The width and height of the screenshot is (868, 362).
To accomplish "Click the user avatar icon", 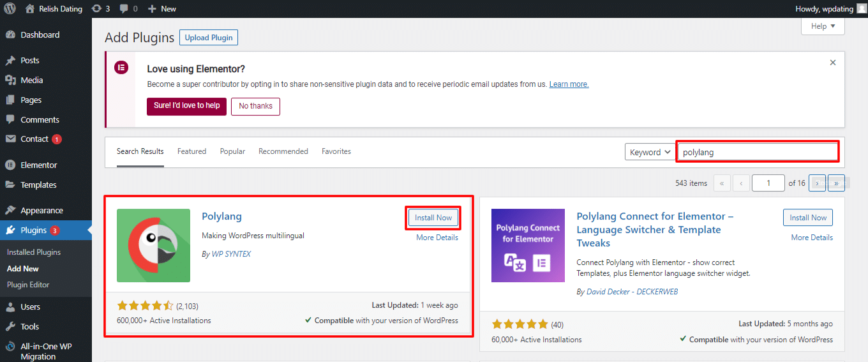I will pos(862,9).
